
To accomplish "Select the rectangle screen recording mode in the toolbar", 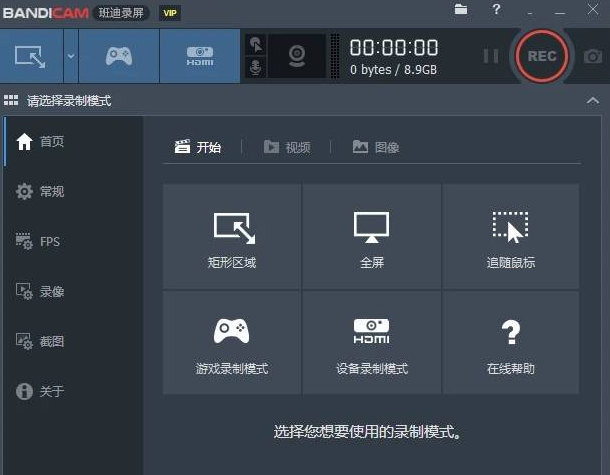I will pos(31,56).
